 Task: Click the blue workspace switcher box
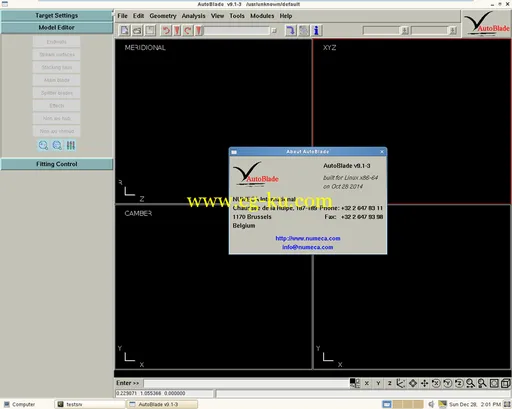pos(387,404)
